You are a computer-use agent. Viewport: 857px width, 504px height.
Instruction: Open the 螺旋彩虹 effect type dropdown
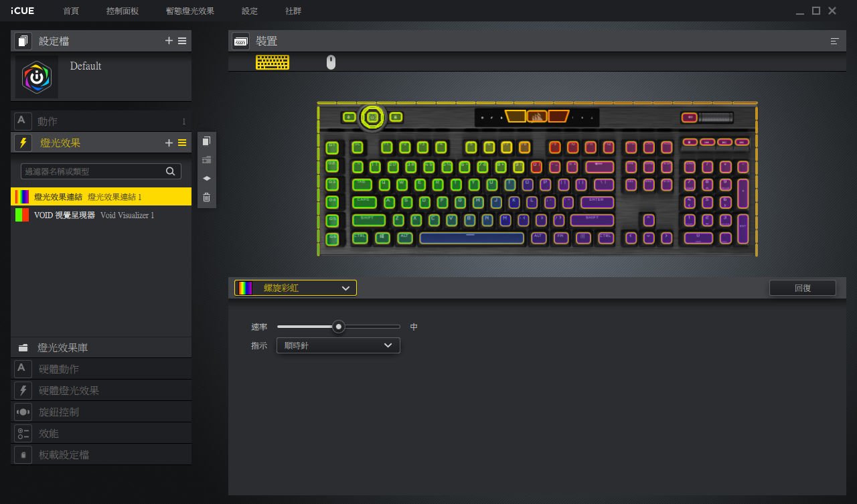click(x=295, y=288)
